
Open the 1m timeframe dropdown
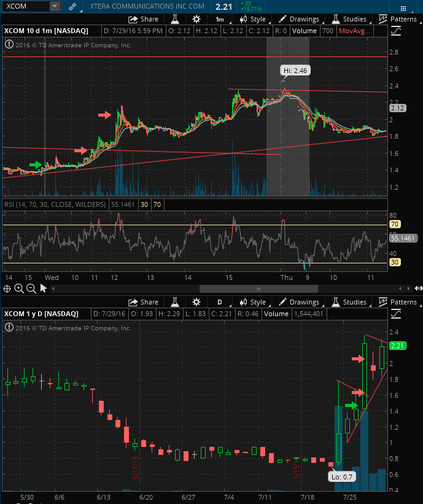[220, 19]
